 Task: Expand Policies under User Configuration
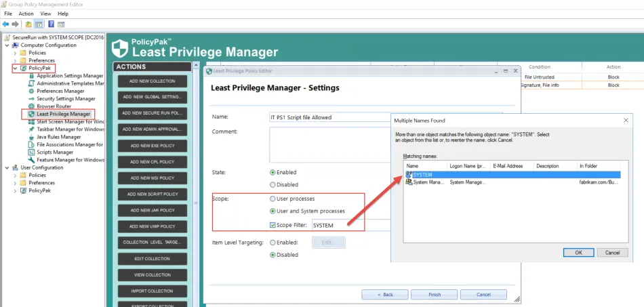coord(16,175)
